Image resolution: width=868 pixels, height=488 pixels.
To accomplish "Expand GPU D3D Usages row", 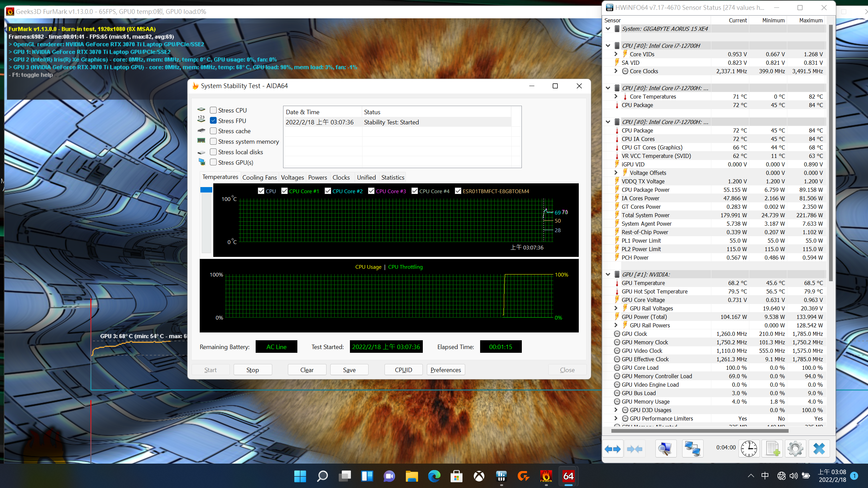I will pos(616,410).
